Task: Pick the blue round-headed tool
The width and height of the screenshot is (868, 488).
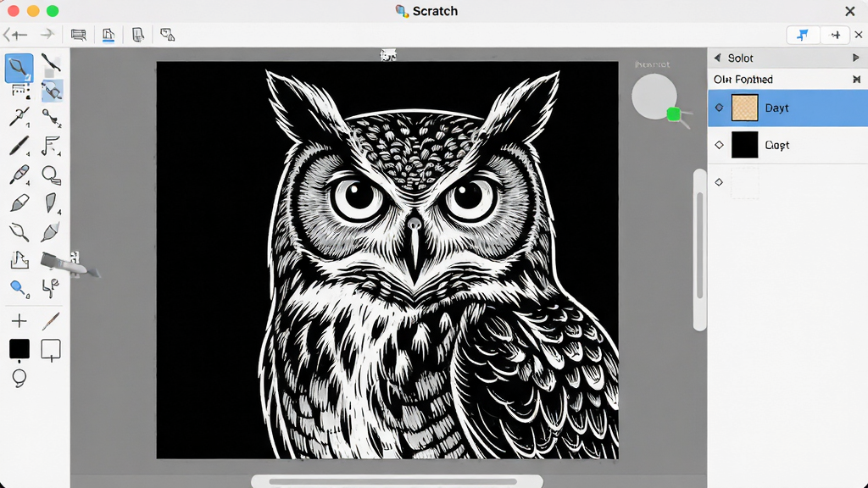Action: [x=19, y=288]
